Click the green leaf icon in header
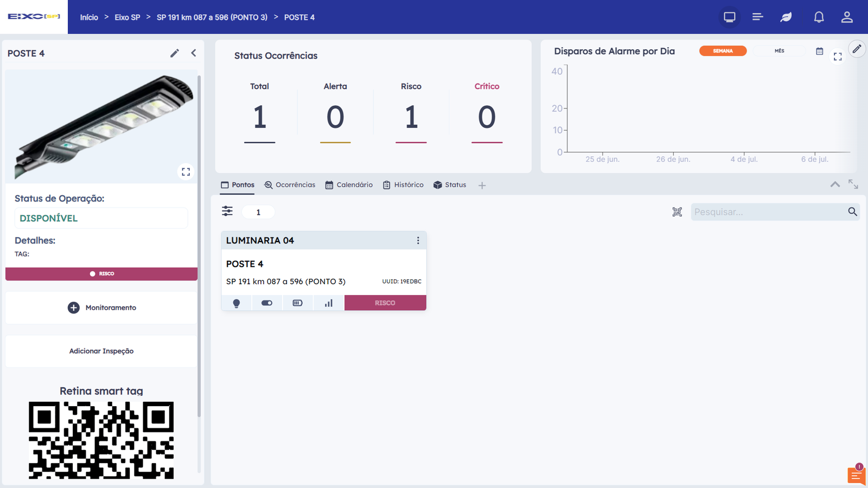This screenshot has width=868, height=488. [x=786, y=17]
